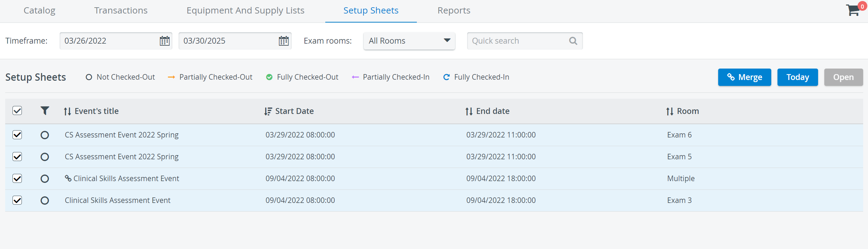The image size is (868, 249).
Task: Click the Merge button
Action: tap(745, 77)
